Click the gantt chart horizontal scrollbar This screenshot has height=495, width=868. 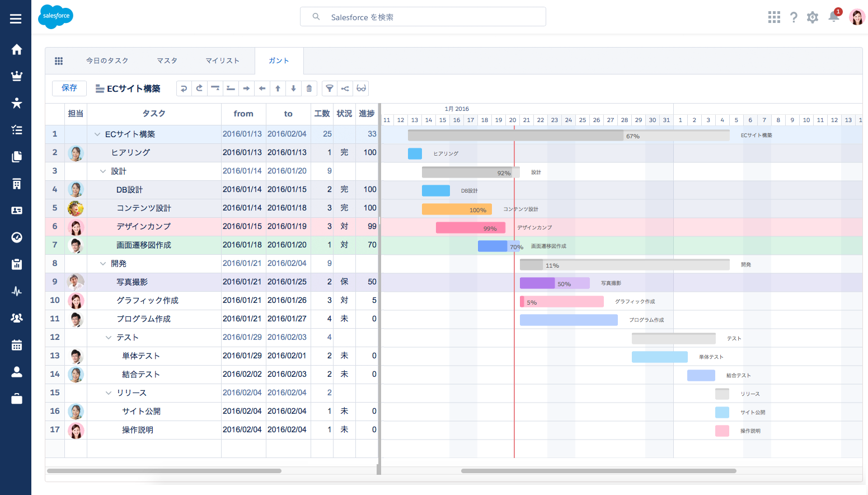(598, 471)
